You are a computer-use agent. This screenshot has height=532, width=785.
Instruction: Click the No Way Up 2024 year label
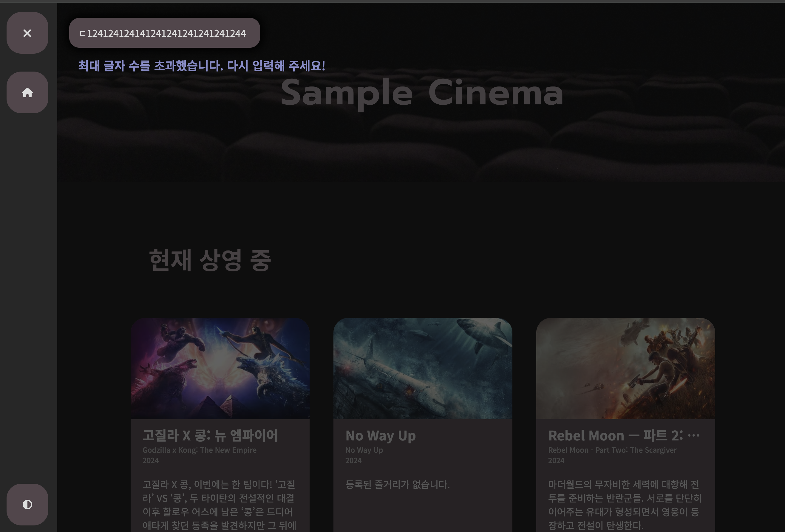pos(353,460)
